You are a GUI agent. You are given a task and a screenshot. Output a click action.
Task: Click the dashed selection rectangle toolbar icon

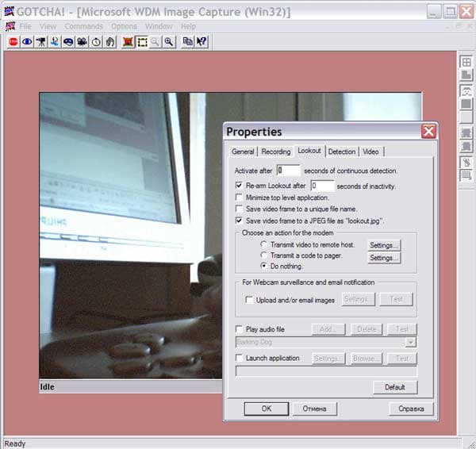point(142,41)
